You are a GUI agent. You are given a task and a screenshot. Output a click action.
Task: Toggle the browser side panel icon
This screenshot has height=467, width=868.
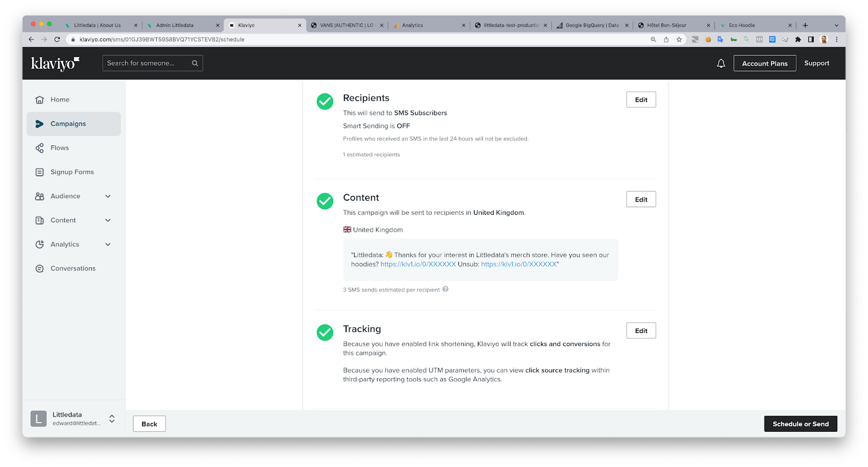point(811,40)
